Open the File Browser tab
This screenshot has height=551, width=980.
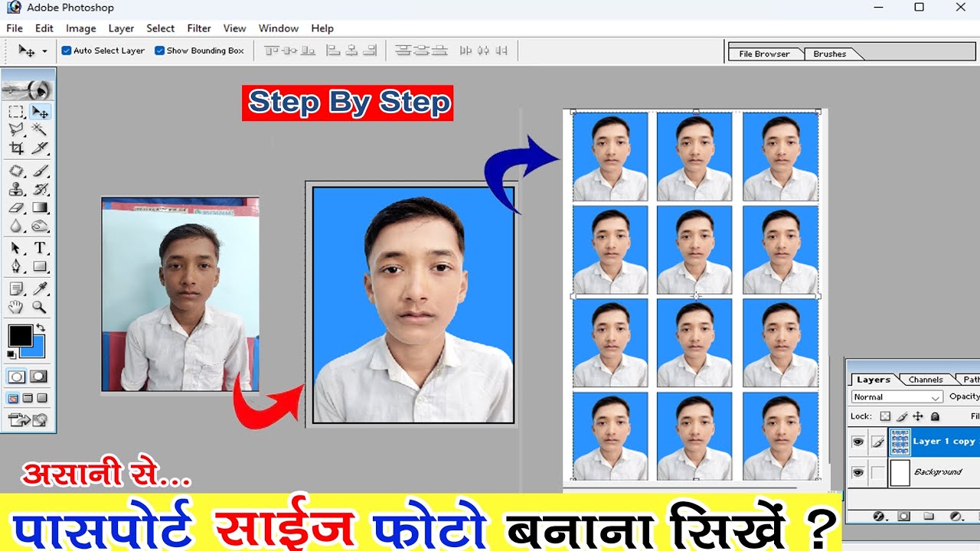pyautogui.click(x=764, y=54)
